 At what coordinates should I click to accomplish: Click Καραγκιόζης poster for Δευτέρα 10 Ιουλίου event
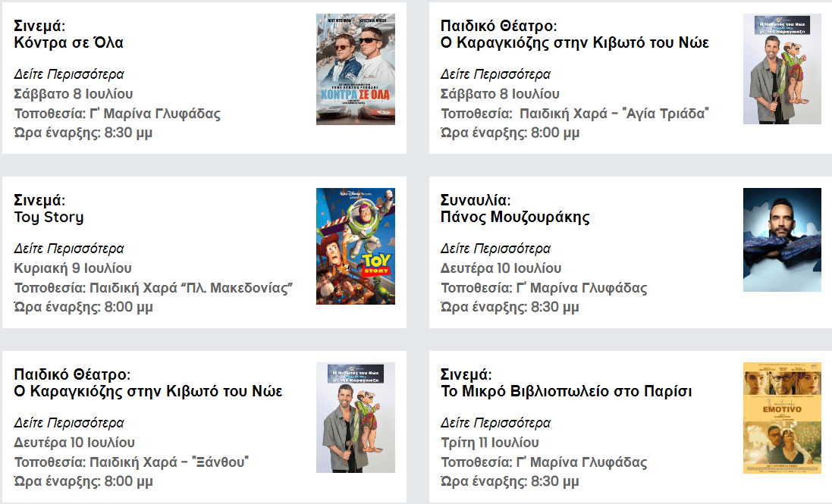click(355, 418)
